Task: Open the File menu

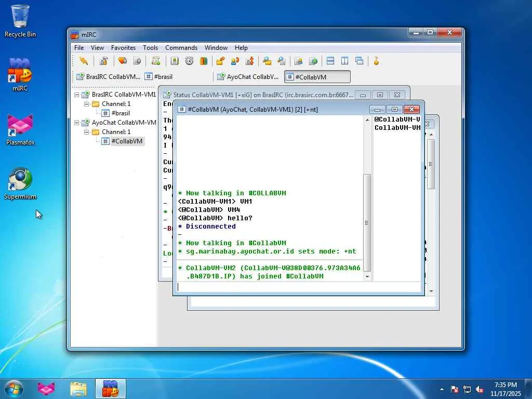Action: (x=79, y=48)
